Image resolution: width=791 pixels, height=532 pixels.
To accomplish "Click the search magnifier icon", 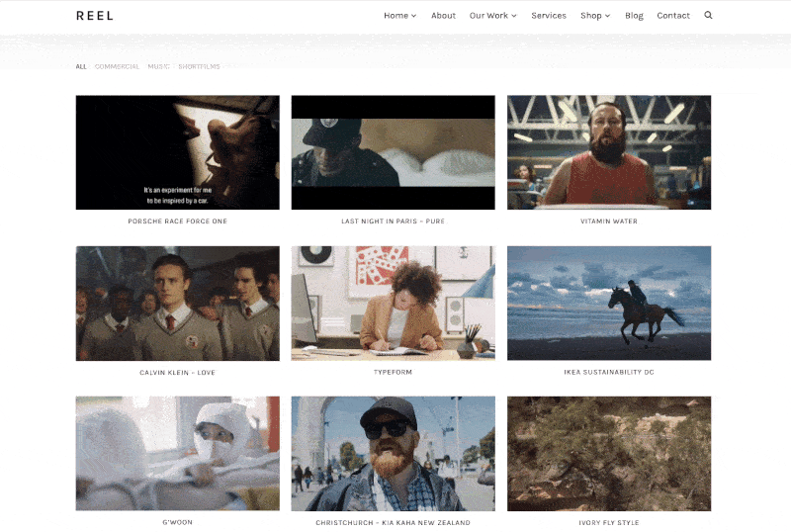I will (708, 15).
